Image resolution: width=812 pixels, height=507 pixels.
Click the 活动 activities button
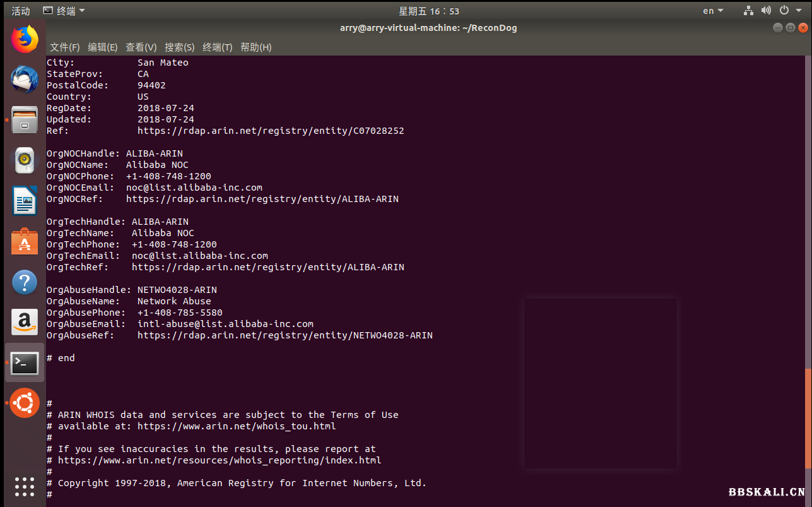(21, 11)
